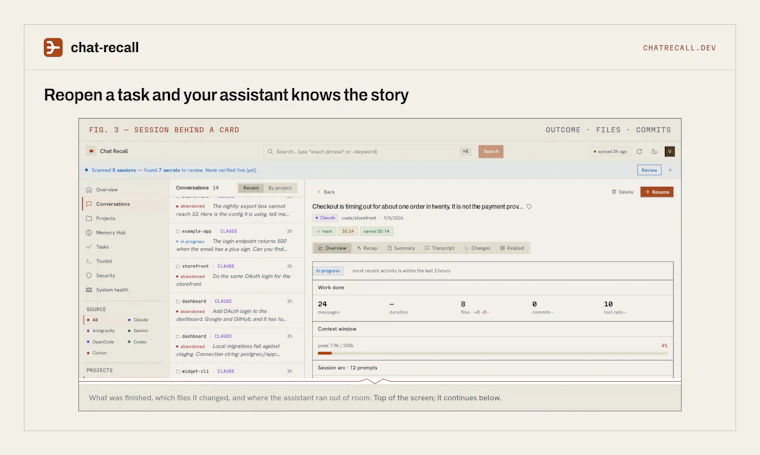The image size is (760, 455).
Task: Open dashboard Add OAuth login conversation
Action: point(235,310)
